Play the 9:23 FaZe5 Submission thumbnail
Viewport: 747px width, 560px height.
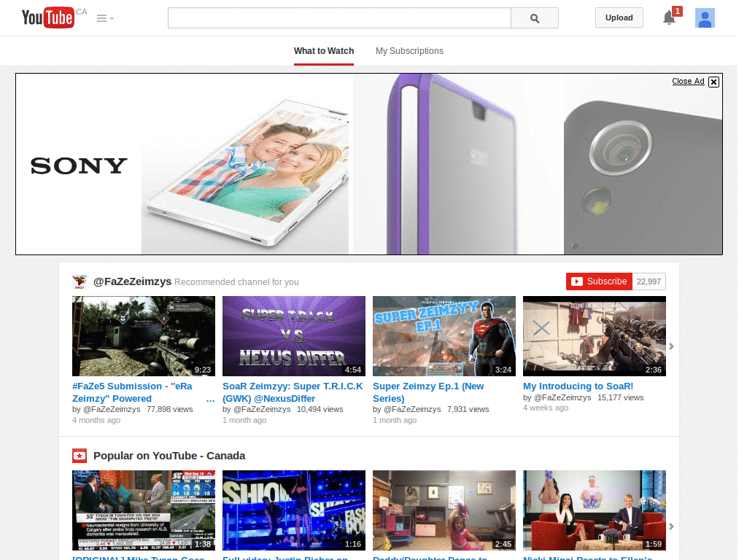point(144,336)
